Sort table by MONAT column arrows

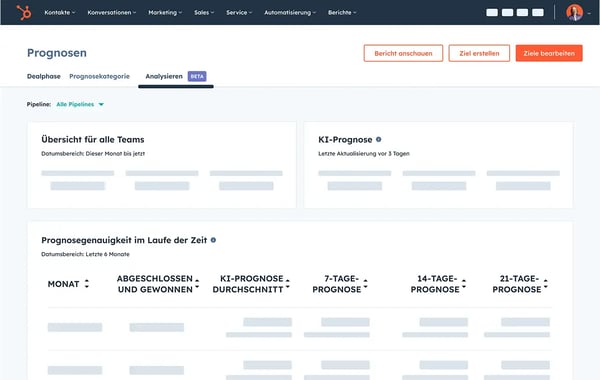[x=87, y=284]
